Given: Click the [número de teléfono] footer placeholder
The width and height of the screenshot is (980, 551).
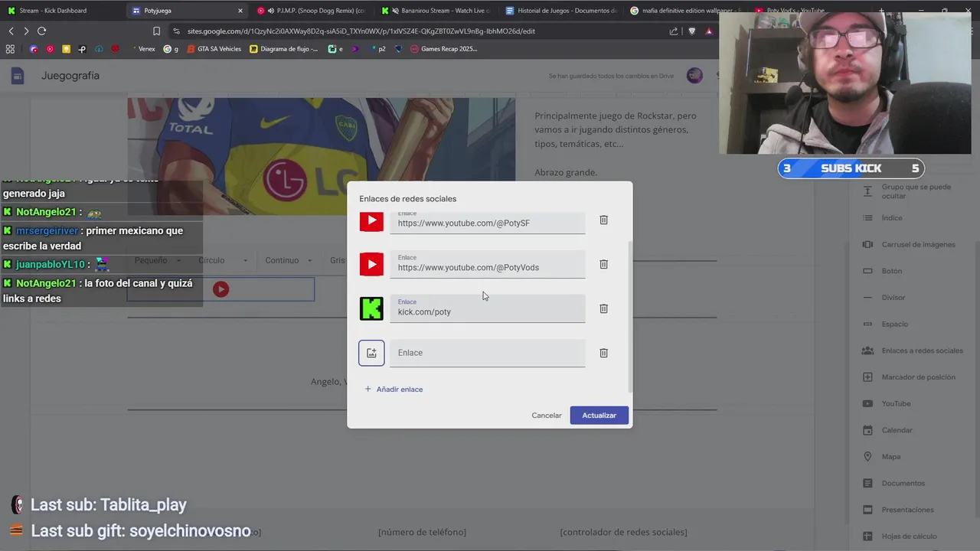Looking at the screenshot, I should point(422,532).
